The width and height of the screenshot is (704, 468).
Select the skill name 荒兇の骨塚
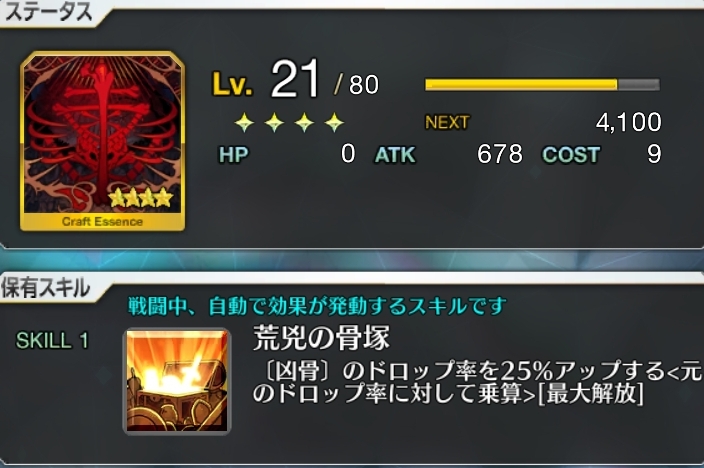tap(321, 338)
